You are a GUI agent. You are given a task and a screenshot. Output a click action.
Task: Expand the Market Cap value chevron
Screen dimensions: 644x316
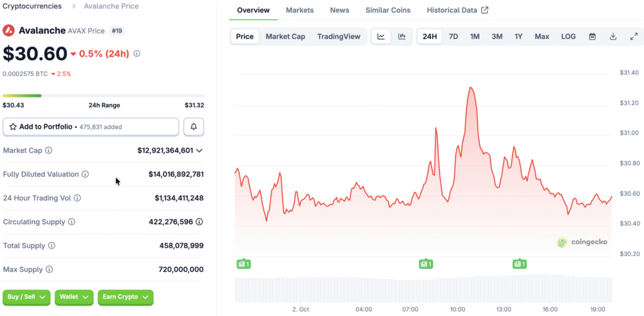(199, 150)
